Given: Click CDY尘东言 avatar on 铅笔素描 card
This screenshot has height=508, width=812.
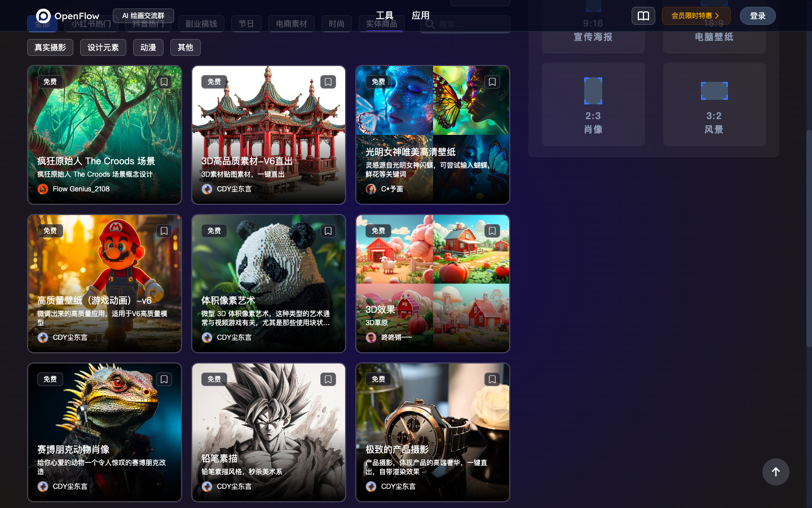Looking at the screenshot, I should pos(207,487).
